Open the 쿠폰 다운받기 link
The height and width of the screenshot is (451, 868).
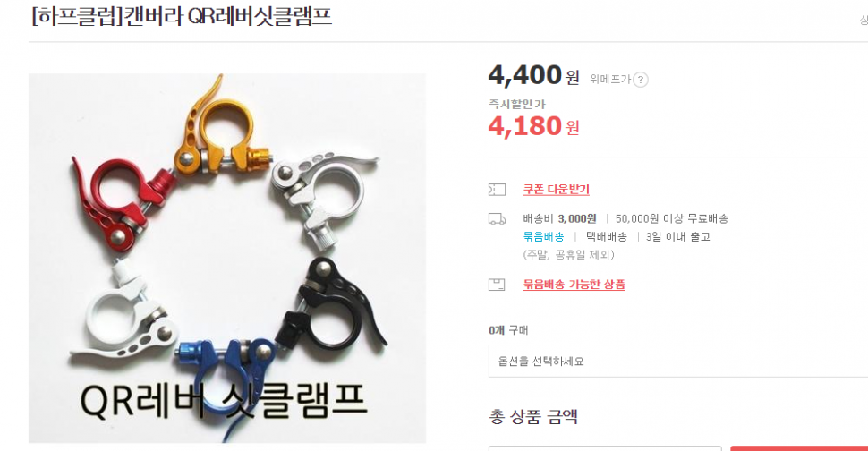tap(556, 189)
